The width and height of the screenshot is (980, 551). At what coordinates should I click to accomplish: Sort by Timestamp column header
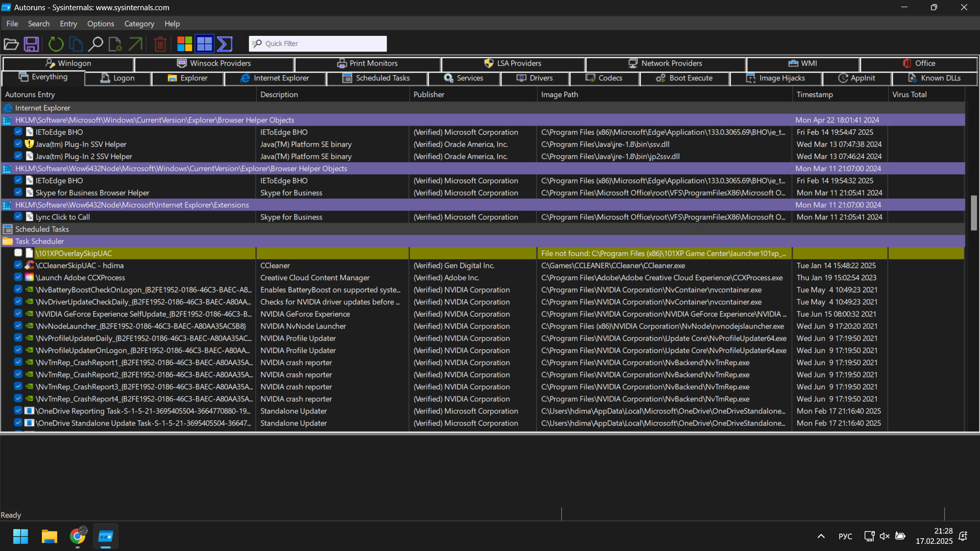tap(840, 94)
